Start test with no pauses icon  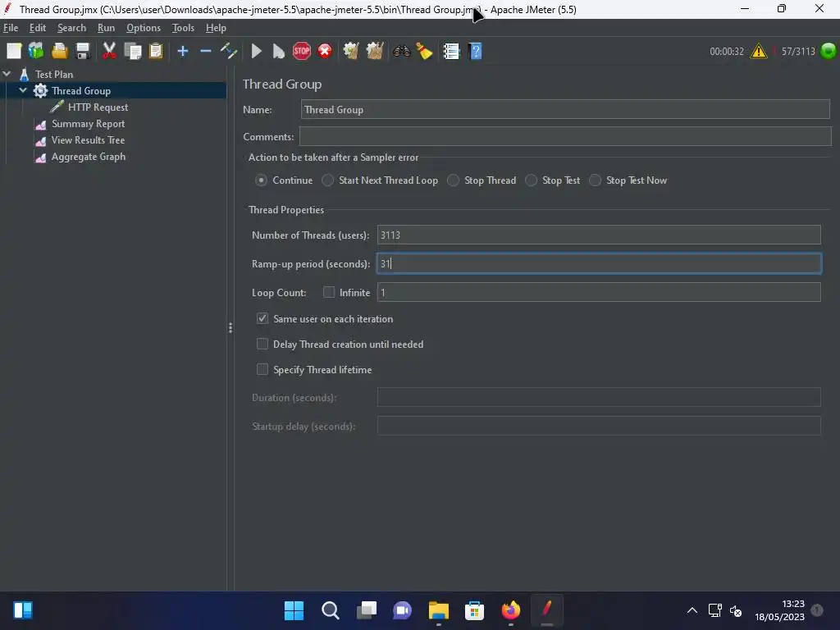[279, 51]
